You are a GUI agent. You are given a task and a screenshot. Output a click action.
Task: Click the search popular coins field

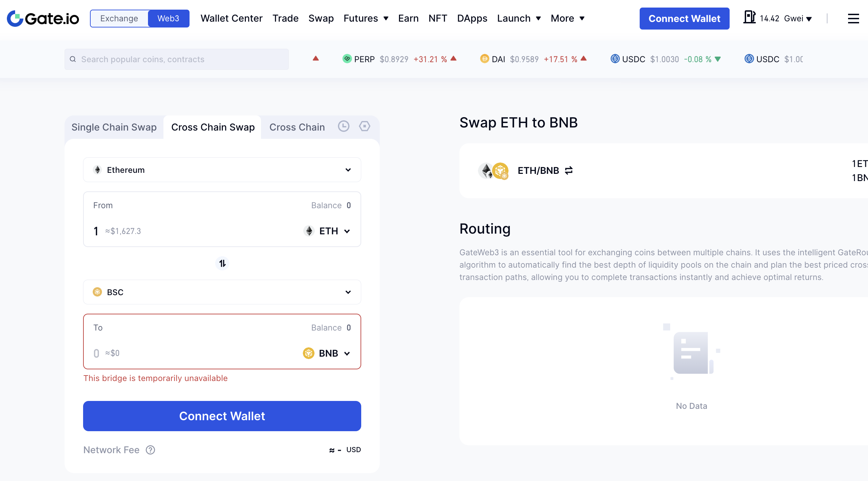[176, 59]
